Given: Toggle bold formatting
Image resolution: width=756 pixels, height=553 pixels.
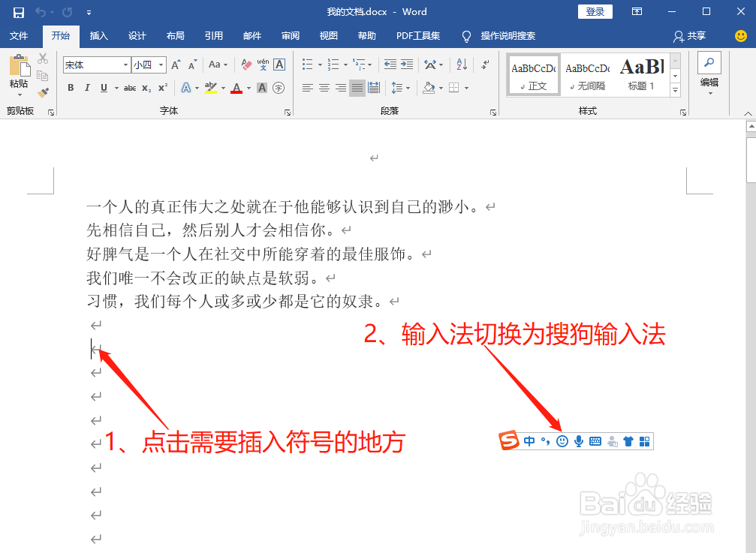Looking at the screenshot, I should [70, 88].
